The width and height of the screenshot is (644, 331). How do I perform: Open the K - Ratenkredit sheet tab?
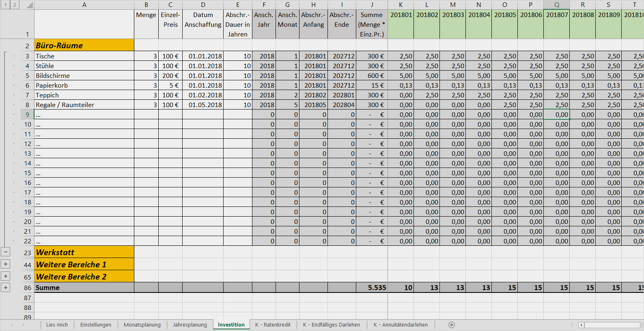click(273, 325)
